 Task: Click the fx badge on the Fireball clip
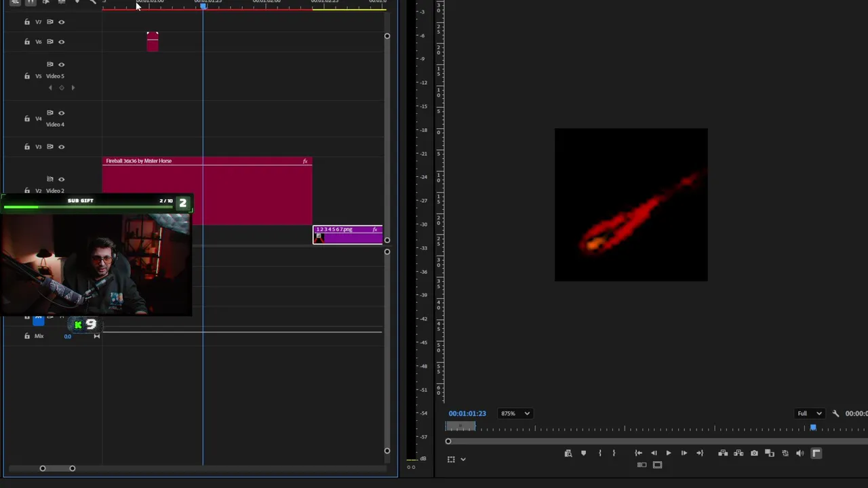[305, 161]
